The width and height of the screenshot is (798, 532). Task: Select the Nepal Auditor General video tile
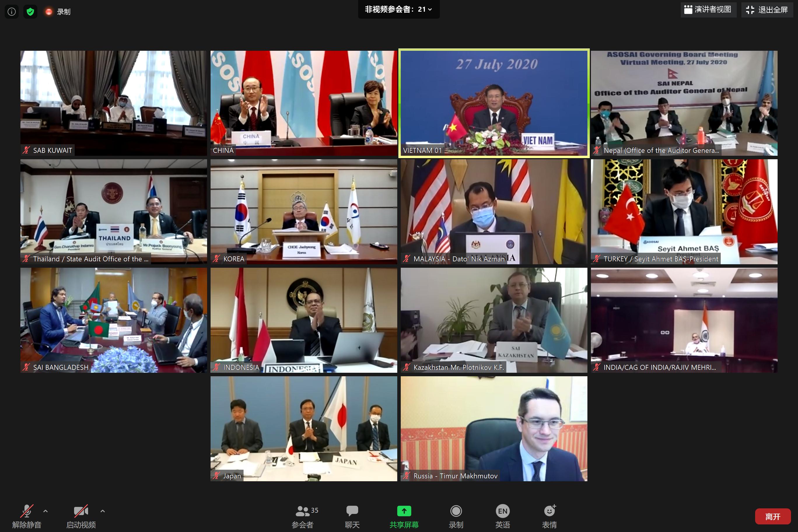tap(684, 103)
